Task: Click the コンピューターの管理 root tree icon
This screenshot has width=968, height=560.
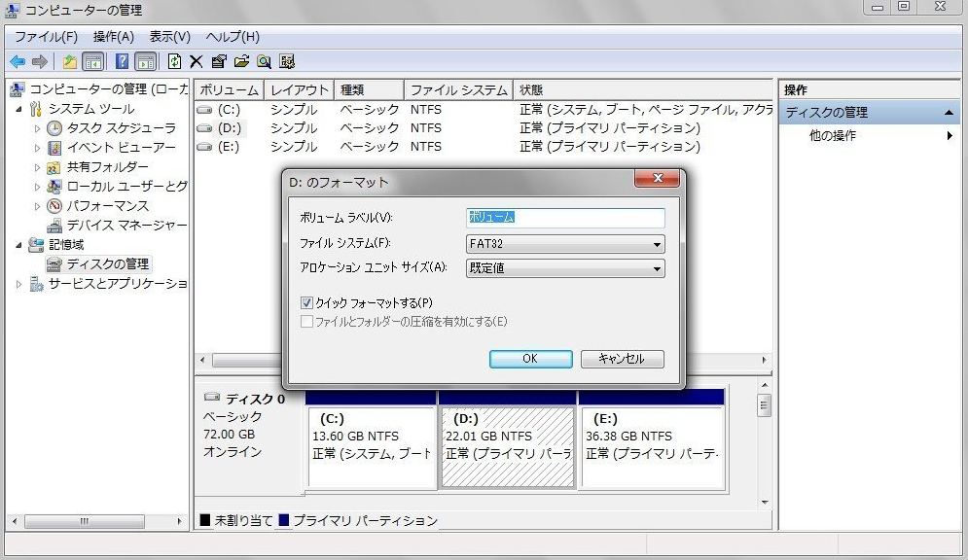Action: [18, 89]
